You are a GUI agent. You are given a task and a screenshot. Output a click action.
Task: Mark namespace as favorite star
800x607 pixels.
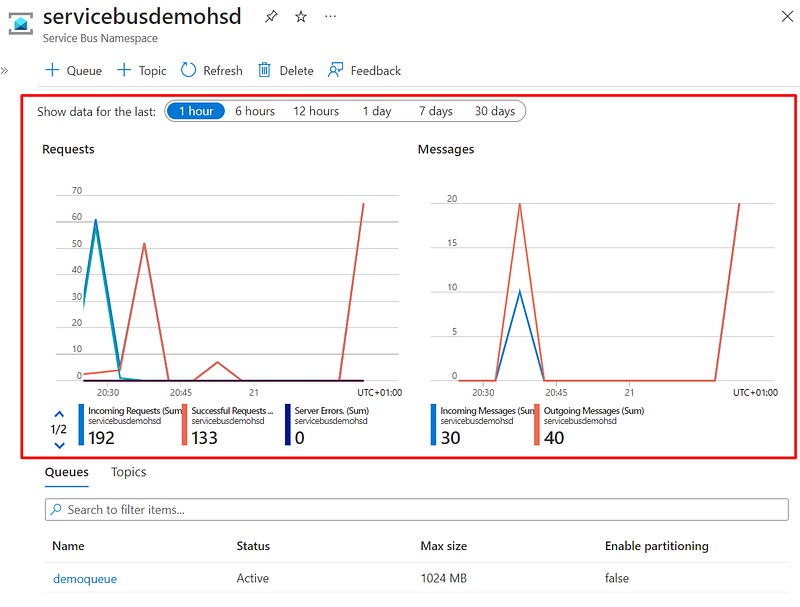[x=301, y=17]
